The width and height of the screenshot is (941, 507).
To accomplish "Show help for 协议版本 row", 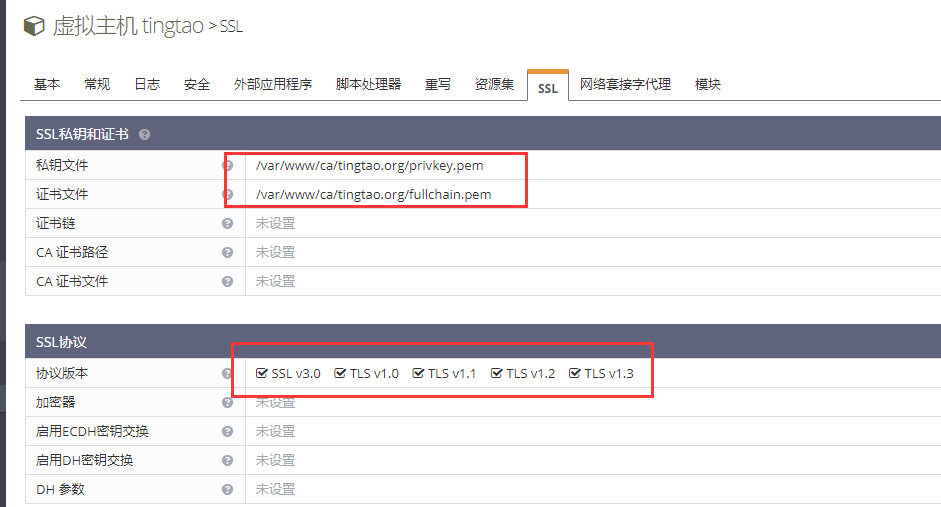I will click(x=227, y=373).
